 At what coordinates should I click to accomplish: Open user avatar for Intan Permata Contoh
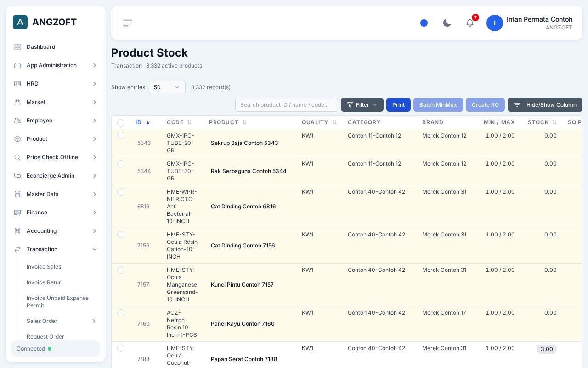pyautogui.click(x=495, y=23)
